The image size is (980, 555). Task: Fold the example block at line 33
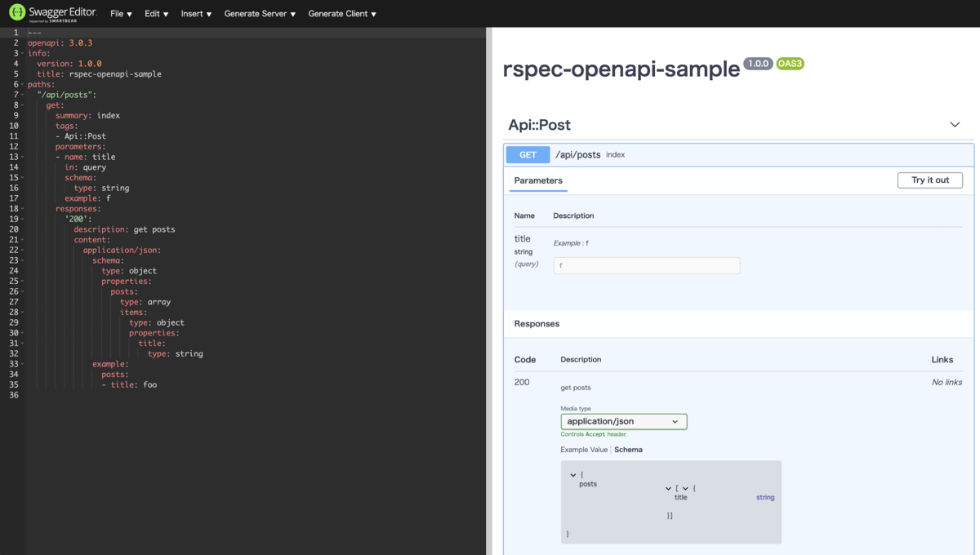pyautogui.click(x=22, y=364)
